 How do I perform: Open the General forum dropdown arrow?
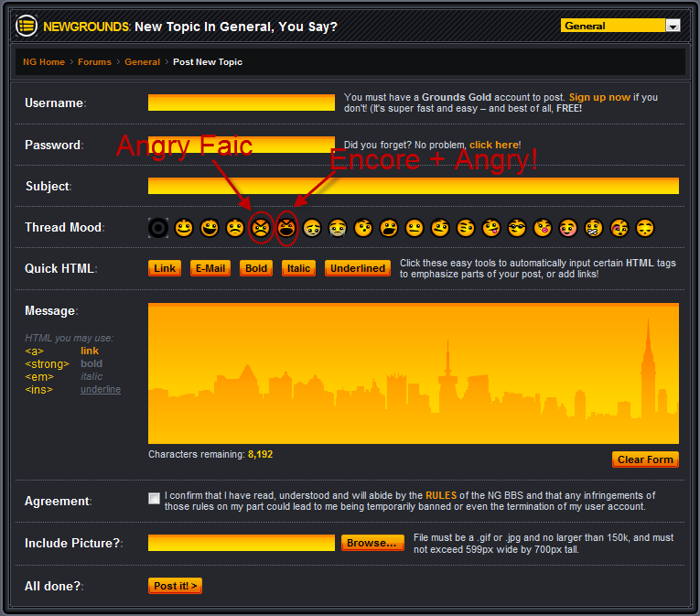pos(673,27)
